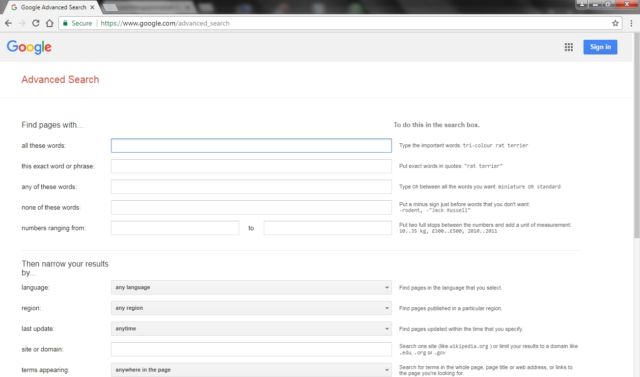Click the none of these words field
The width and height of the screenshot is (640, 377).
[251, 207]
